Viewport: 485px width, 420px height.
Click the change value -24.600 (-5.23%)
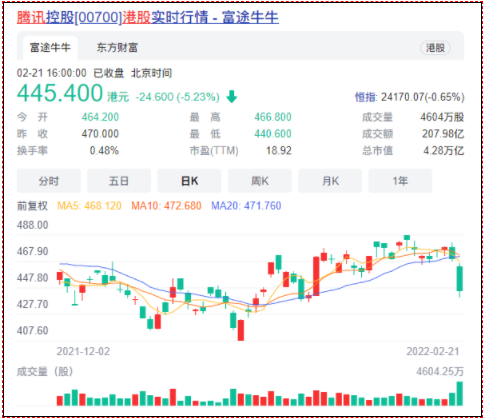[178, 97]
